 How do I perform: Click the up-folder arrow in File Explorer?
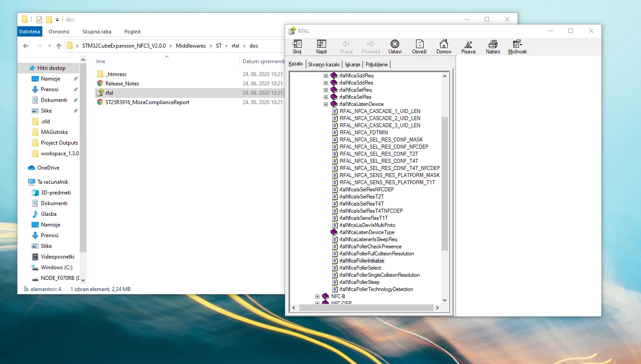click(x=58, y=46)
